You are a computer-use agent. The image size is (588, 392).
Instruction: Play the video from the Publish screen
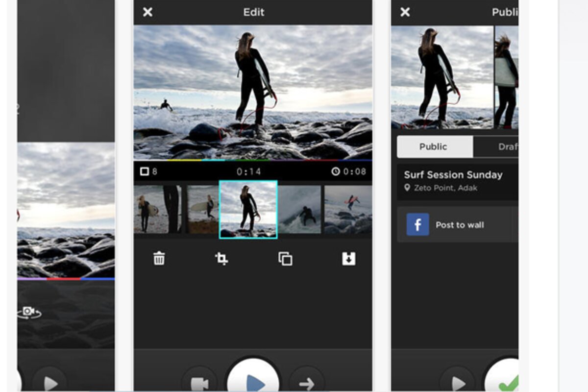tap(457, 383)
